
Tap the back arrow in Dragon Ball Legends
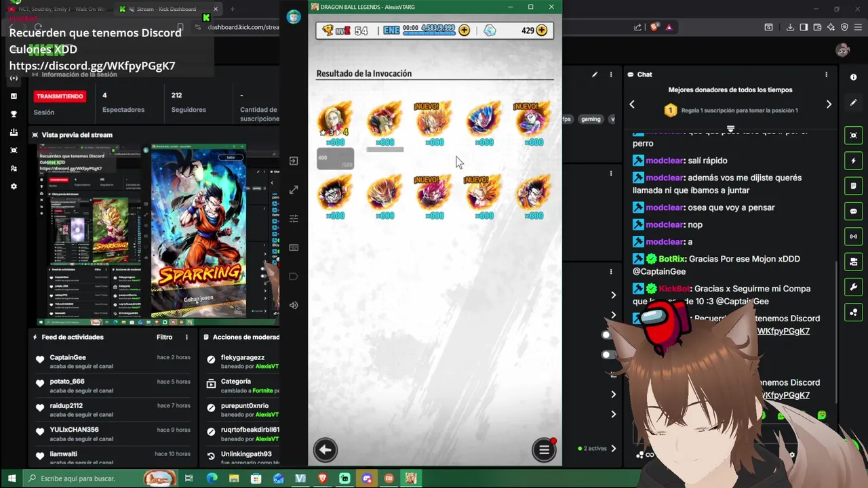pos(325,449)
